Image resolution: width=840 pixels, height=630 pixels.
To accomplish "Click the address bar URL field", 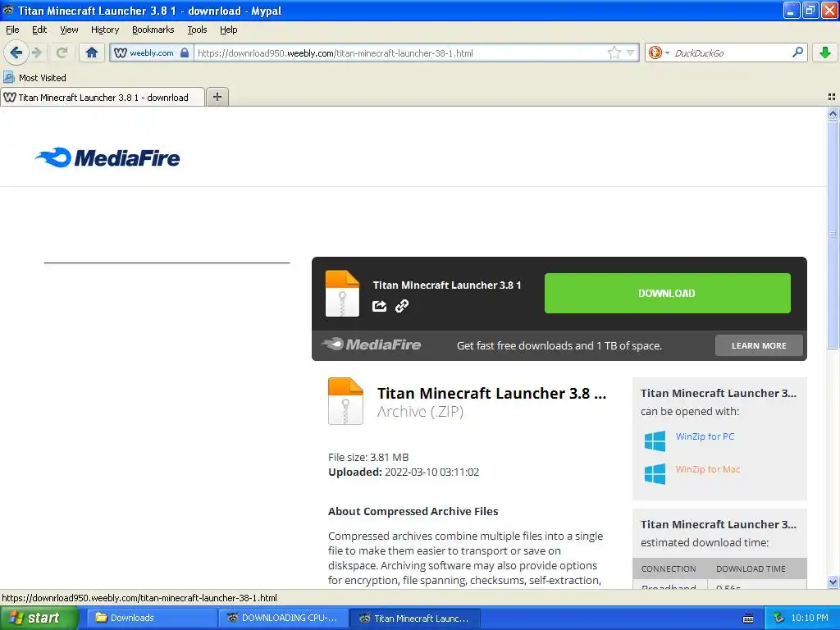I will [399, 53].
